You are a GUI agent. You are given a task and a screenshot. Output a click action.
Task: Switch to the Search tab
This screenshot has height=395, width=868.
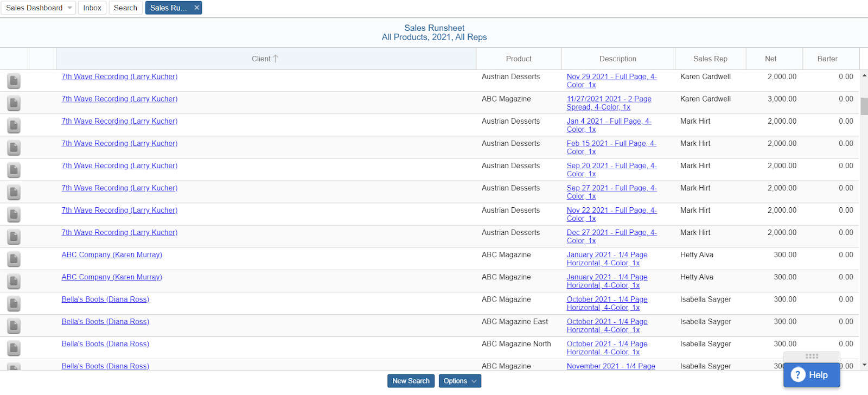[125, 8]
